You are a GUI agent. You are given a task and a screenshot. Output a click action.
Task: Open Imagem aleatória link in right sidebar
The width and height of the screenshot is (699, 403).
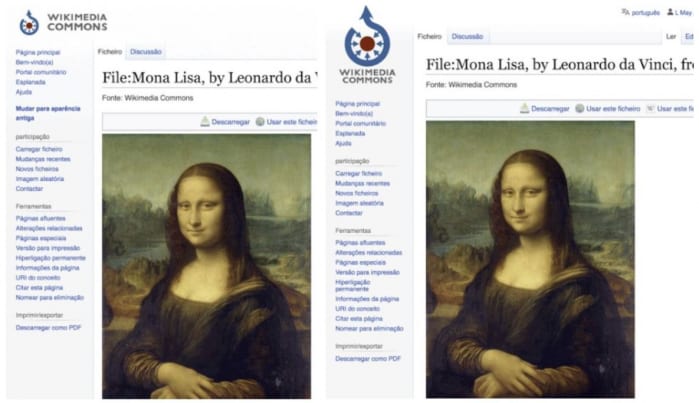point(359,203)
